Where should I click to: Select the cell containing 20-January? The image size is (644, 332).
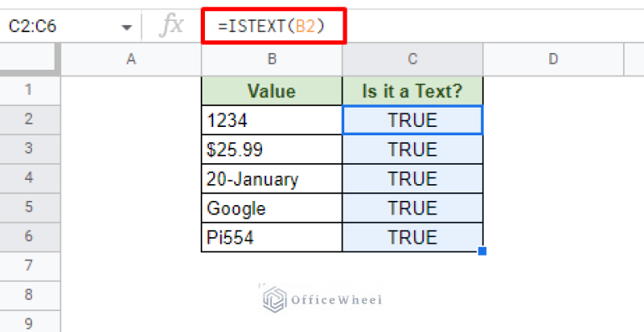272,179
